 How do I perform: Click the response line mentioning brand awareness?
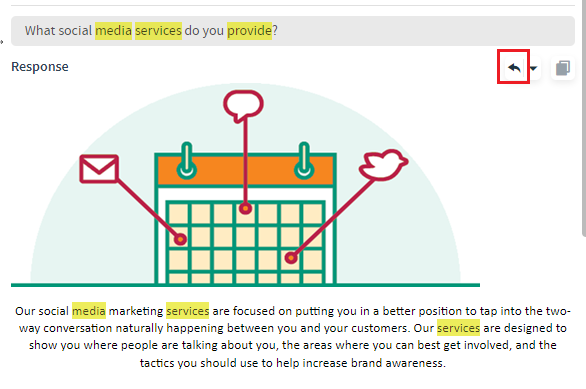coord(293,362)
